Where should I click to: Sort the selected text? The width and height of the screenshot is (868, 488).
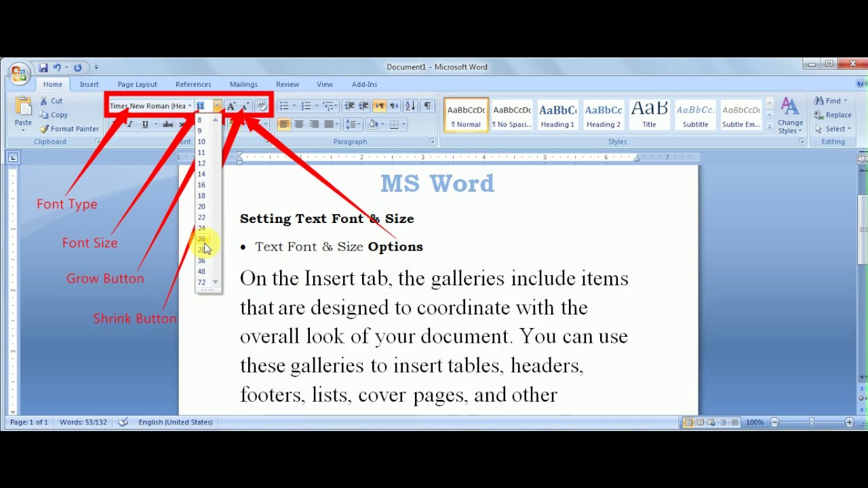coord(410,106)
